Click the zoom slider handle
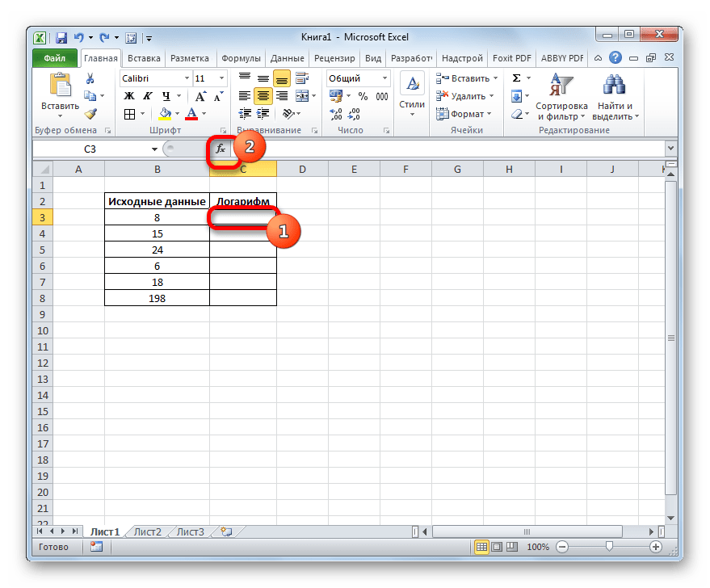This screenshot has width=710, height=588. point(609,546)
